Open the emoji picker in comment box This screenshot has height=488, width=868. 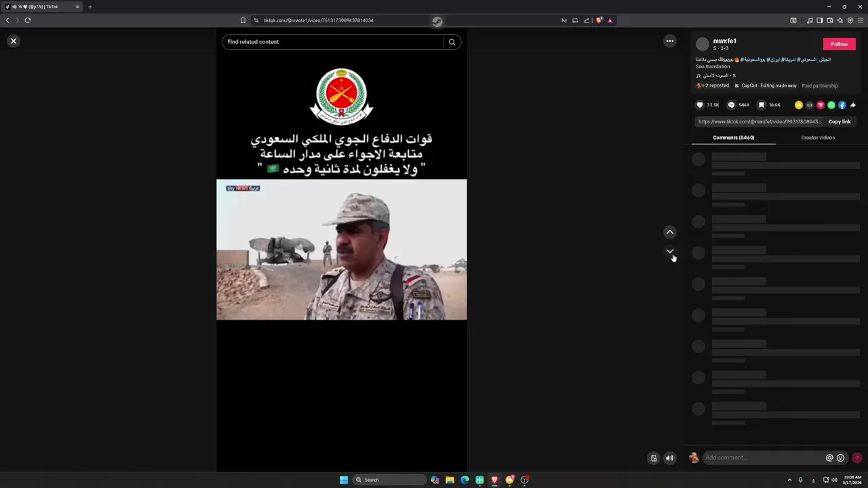[x=841, y=458]
